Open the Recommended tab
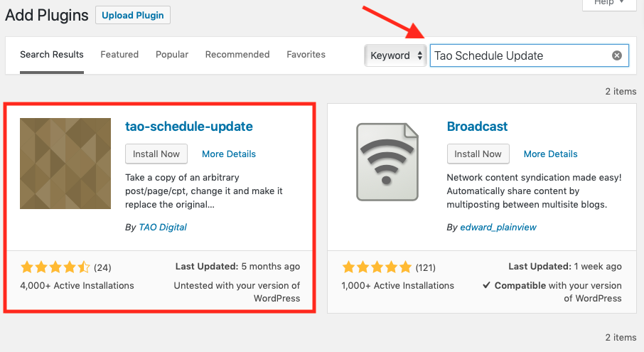Viewport: 644px width, 352px height. 237,55
